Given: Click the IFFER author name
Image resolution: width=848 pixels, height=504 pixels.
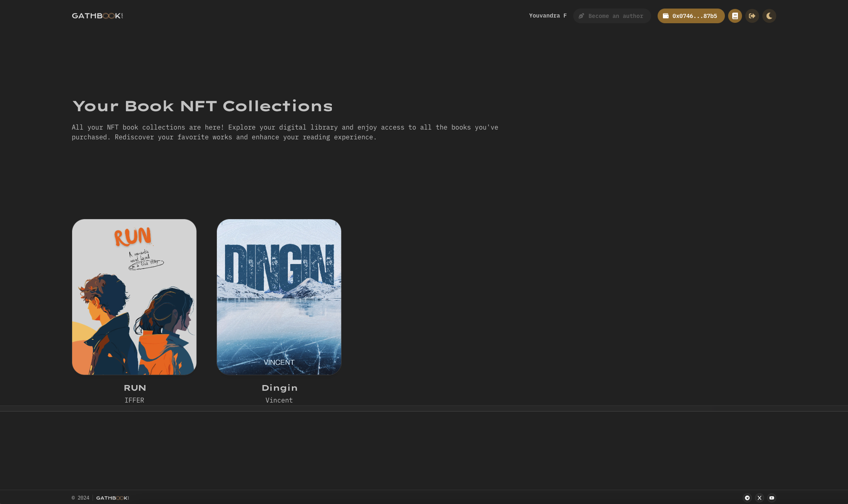Looking at the screenshot, I should coord(134,400).
